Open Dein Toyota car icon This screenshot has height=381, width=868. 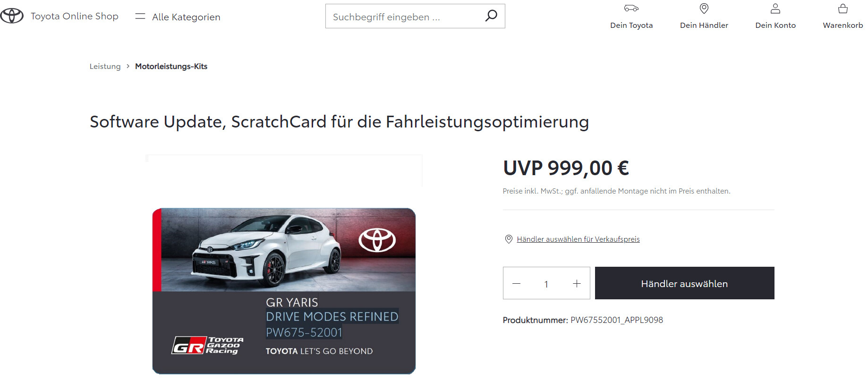[x=631, y=8]
